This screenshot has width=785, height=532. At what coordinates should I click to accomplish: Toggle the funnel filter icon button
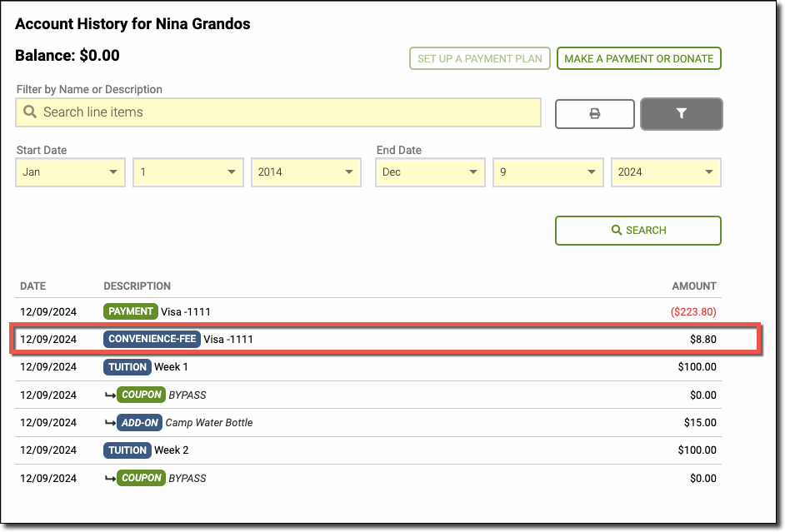[682, 114]
